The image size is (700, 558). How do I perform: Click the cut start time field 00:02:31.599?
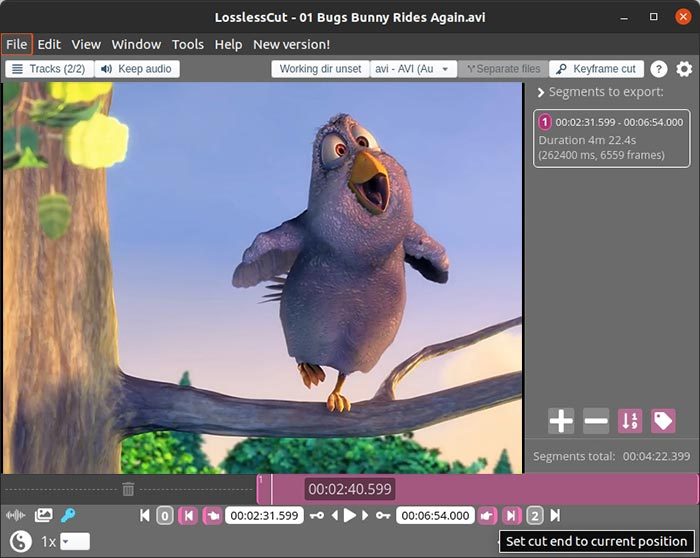click(x=264, y=516)
